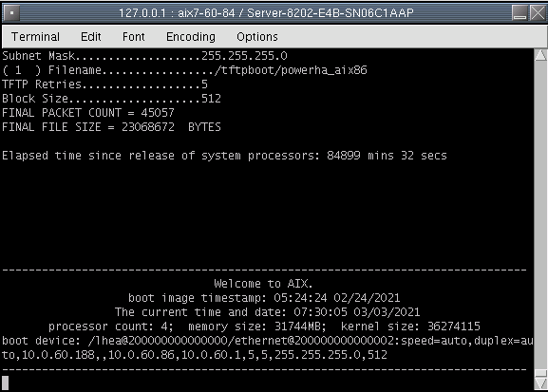This screenshot has width=548, height=392.
Task: Open the Terminal menu
Action: (x=35, y=37)
